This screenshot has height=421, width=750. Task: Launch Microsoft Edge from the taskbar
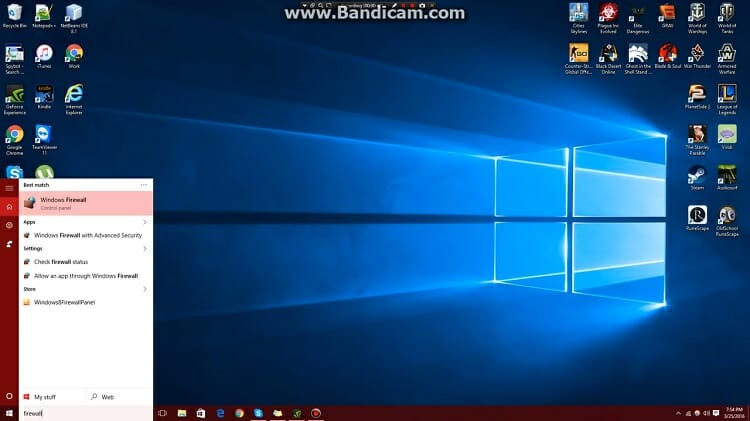coord(220,413)
